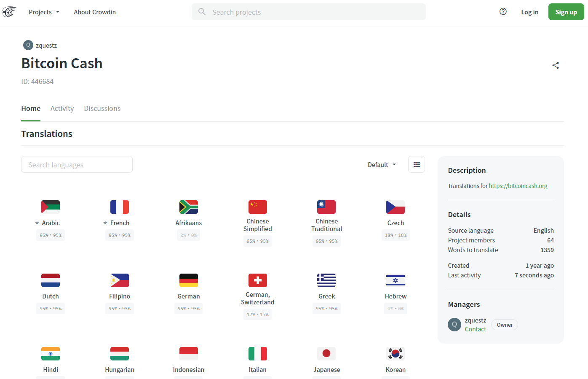The height and width of the screenshot is (379, 588).
Task: Go to the Home tab
Action: 31,108
